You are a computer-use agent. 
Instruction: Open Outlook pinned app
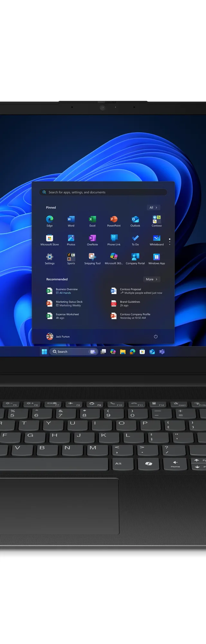[x=135, y=221]
